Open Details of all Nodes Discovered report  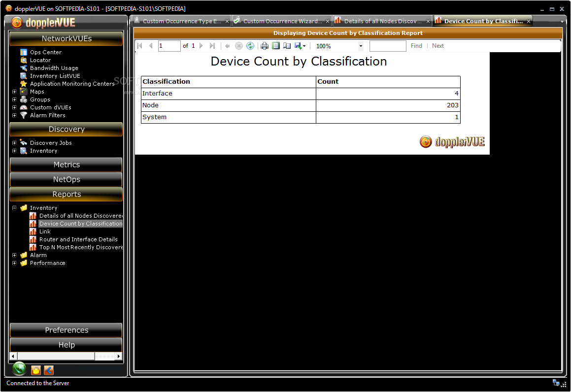[x=81, y=216]
